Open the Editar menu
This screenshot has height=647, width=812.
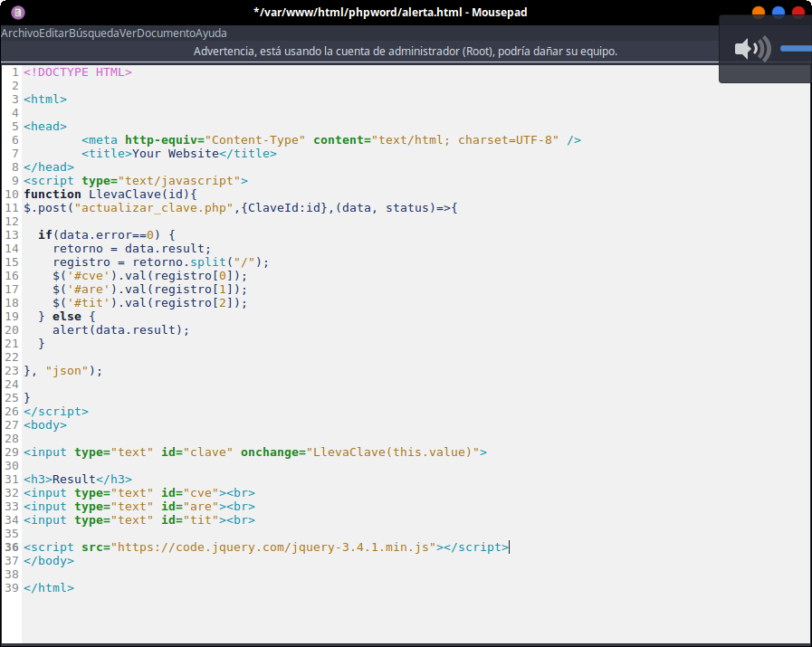click(x=53, y=33)
